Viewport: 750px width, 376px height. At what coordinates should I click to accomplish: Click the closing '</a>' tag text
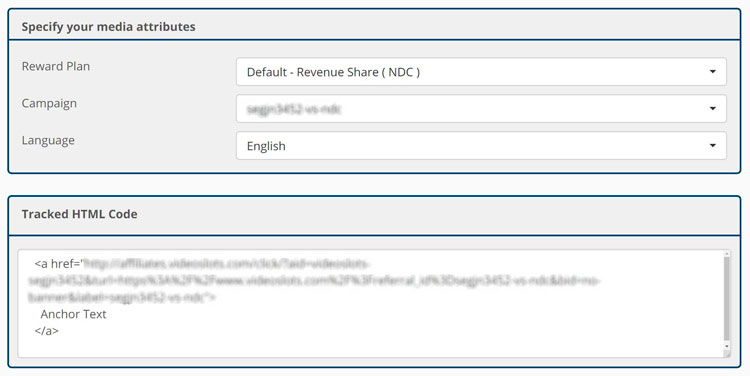coord(46,331)
